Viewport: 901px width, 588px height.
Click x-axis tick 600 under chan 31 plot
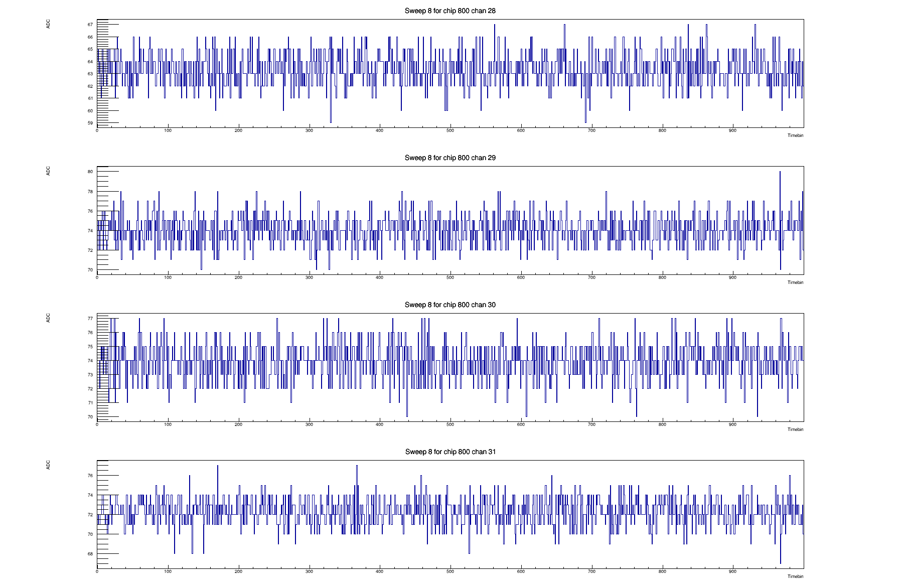tap(521, 571)
